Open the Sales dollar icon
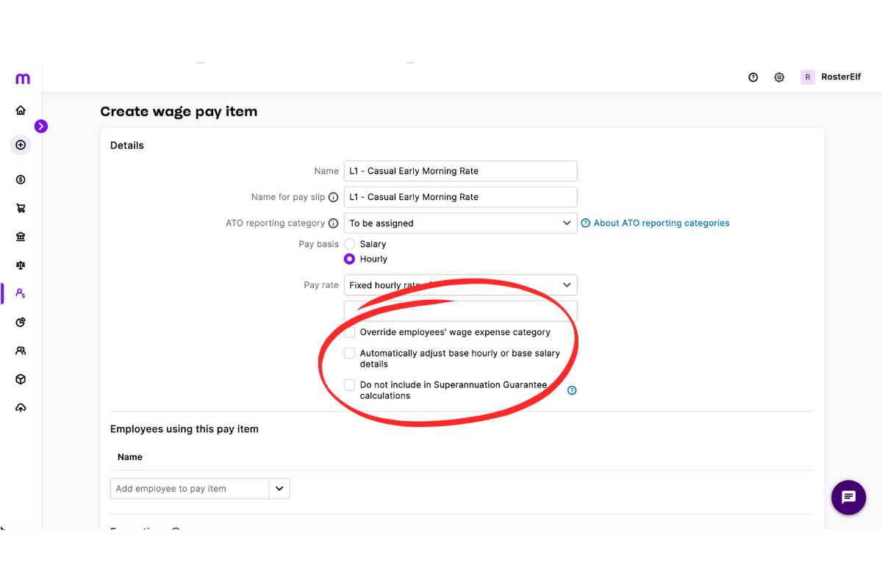Image resolution: width=882 pixels, height=588 pixels. [21, 179]
